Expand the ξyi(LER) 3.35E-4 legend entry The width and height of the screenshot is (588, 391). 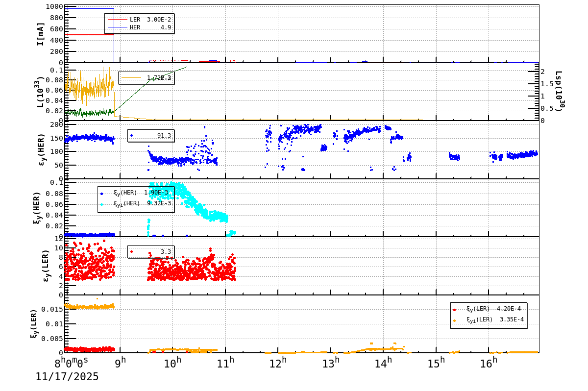pyautogui.click(x=495, y=321)
